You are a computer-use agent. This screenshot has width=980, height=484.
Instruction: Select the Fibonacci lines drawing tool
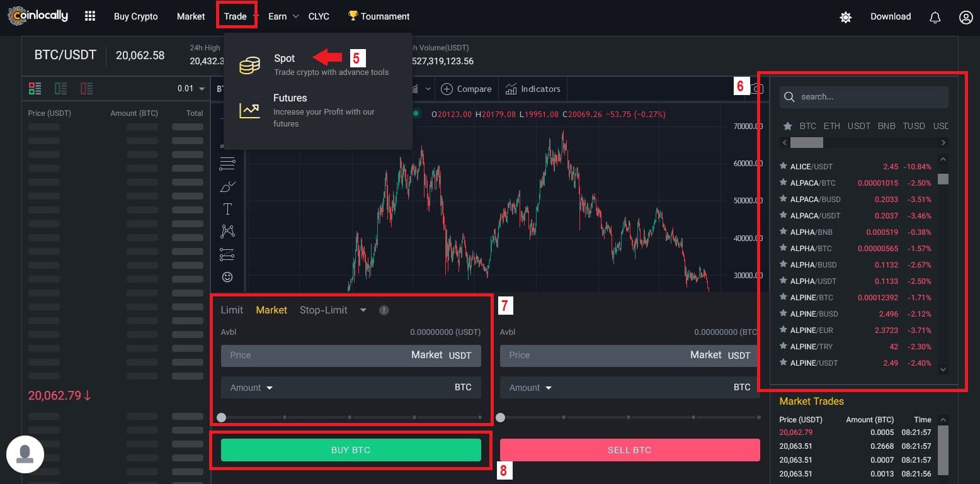tap(227, 164)
